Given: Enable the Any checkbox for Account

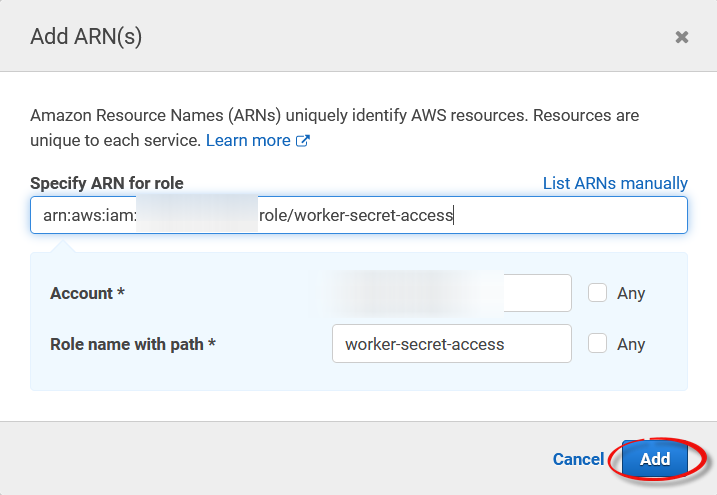Looking at the screenshot, I should (597, 293).
